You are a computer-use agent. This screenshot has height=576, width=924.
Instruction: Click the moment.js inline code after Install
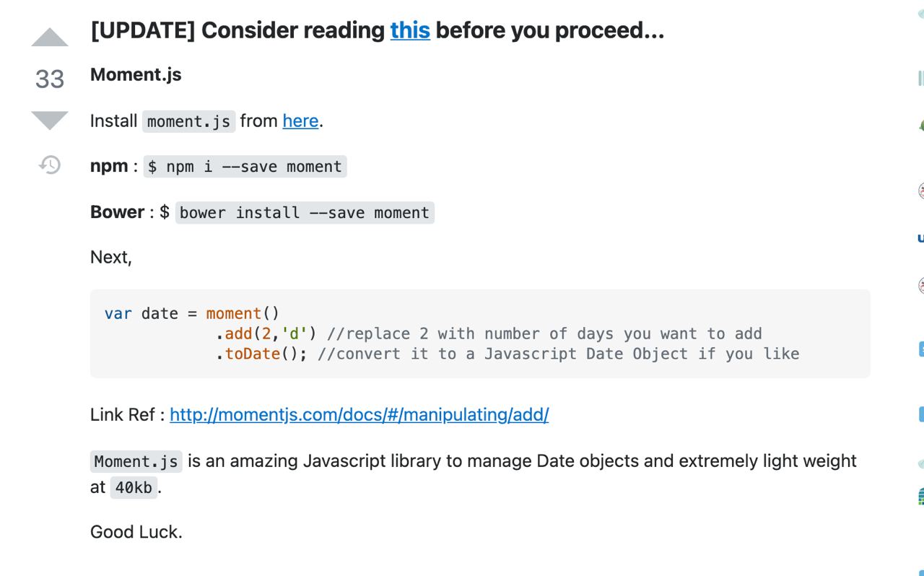tap(188, 121)
